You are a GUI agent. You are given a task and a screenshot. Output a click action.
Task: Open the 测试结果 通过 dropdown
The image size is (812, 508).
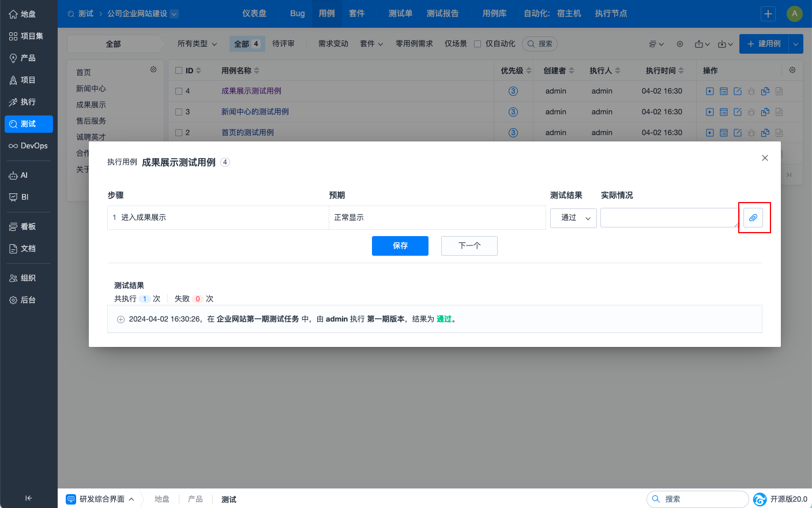[x=573, y=218]
